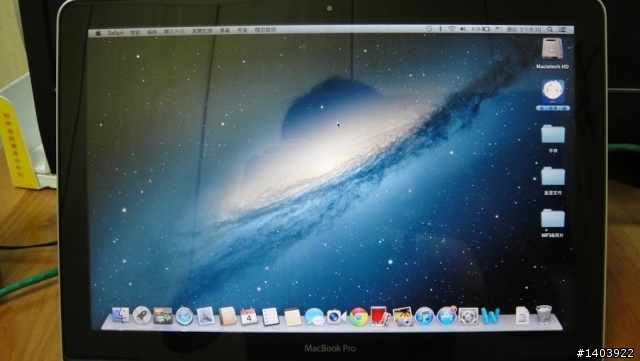The image size is (640, 361).
Task: Open Bluetooth status menu
Action: (x=440, y=29)
